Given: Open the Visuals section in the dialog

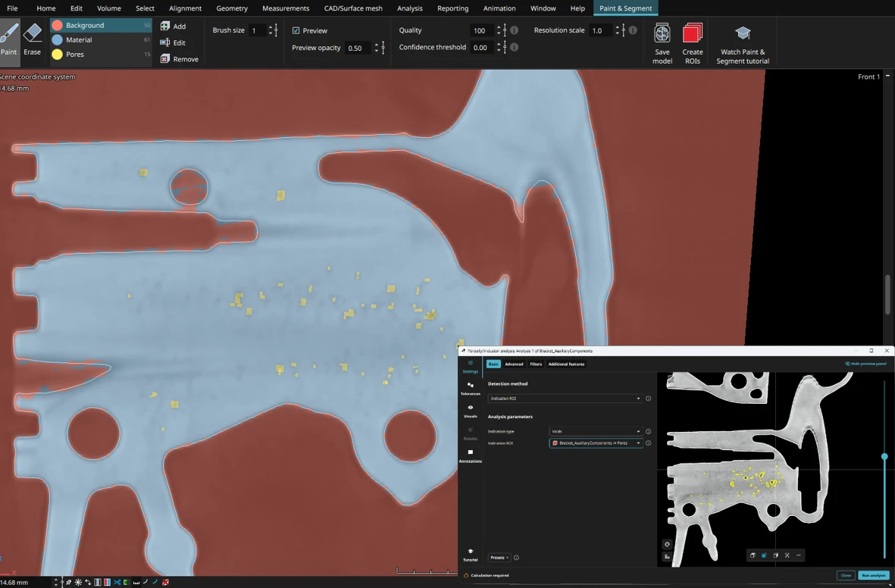Looking at the screenshot, I should click(470, 411).
